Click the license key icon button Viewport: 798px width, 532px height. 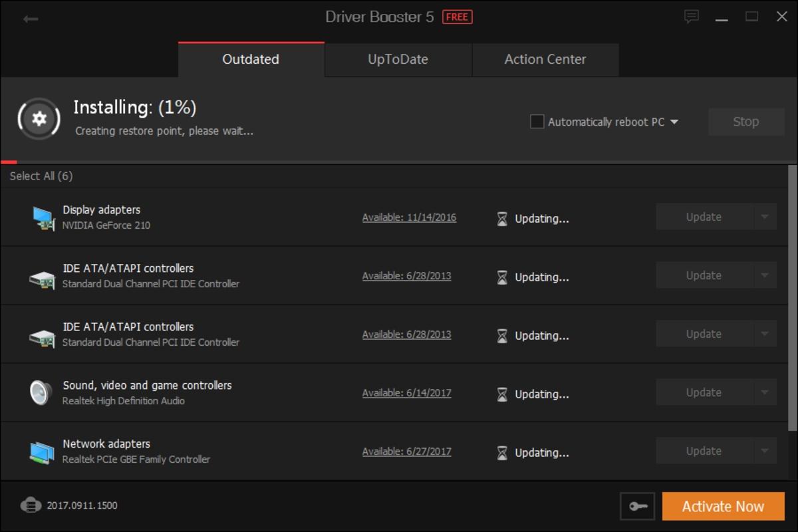637,506
